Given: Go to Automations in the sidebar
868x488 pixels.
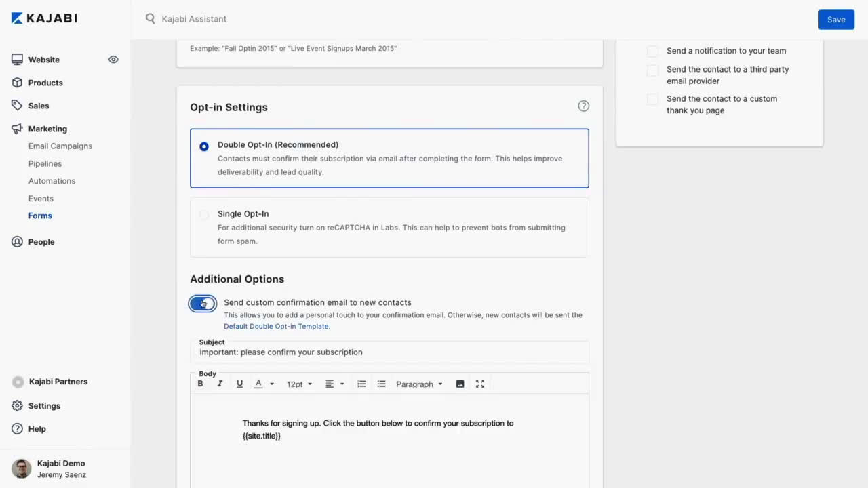Looking at the screenshot, I should click(x=52, y=181).
